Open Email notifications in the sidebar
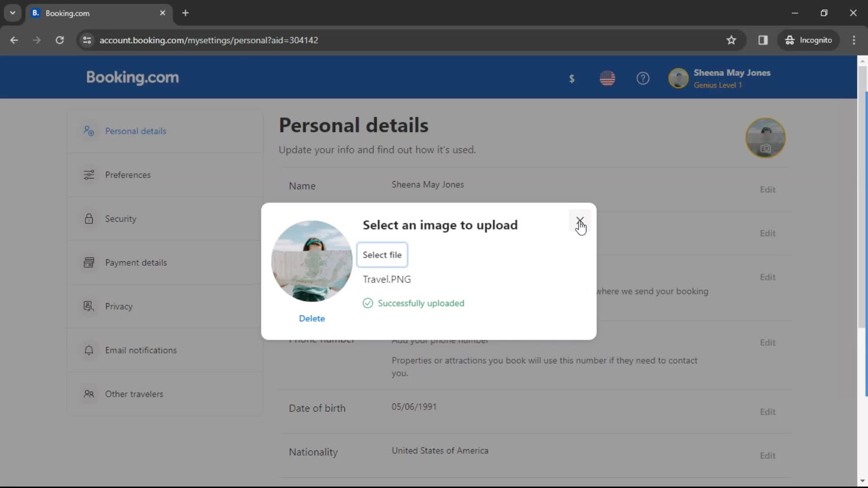This screenshot has height=488, width=868. point(165,350)
